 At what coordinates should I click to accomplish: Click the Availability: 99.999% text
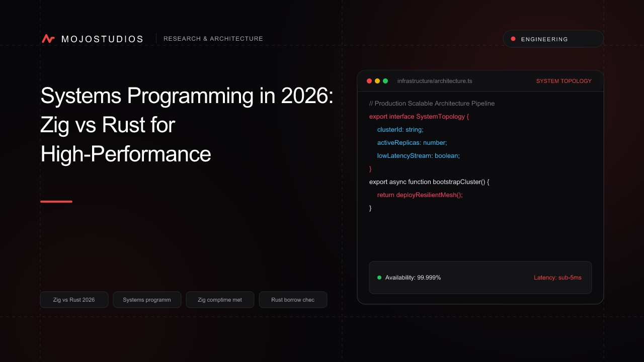413,278
